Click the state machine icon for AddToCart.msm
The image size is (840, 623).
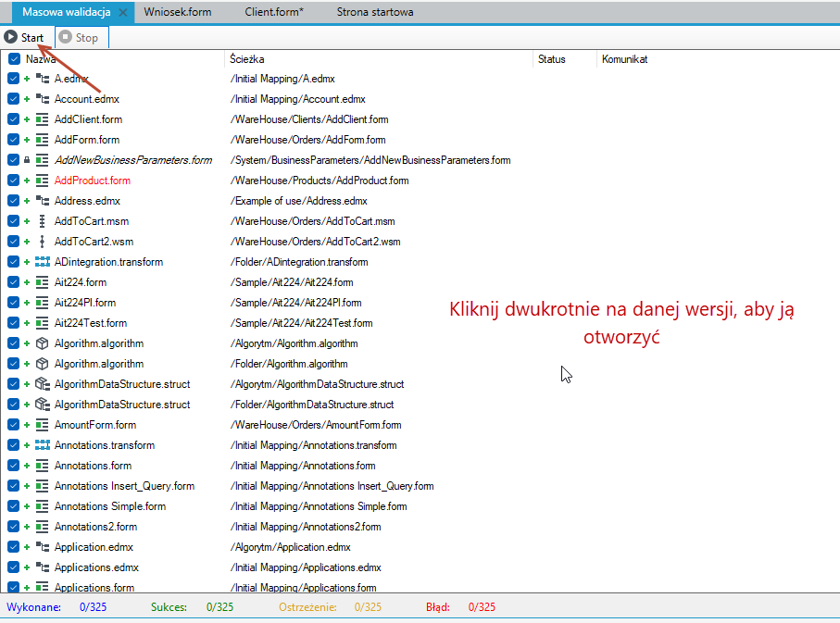click(x=43, y=221)
